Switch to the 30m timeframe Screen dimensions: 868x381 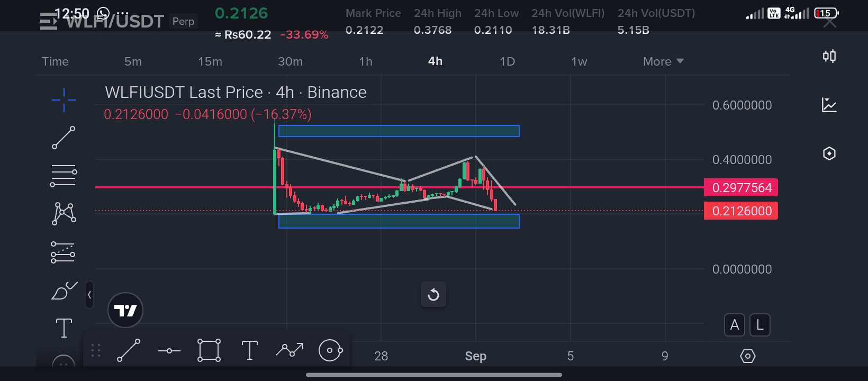(291, 61)
